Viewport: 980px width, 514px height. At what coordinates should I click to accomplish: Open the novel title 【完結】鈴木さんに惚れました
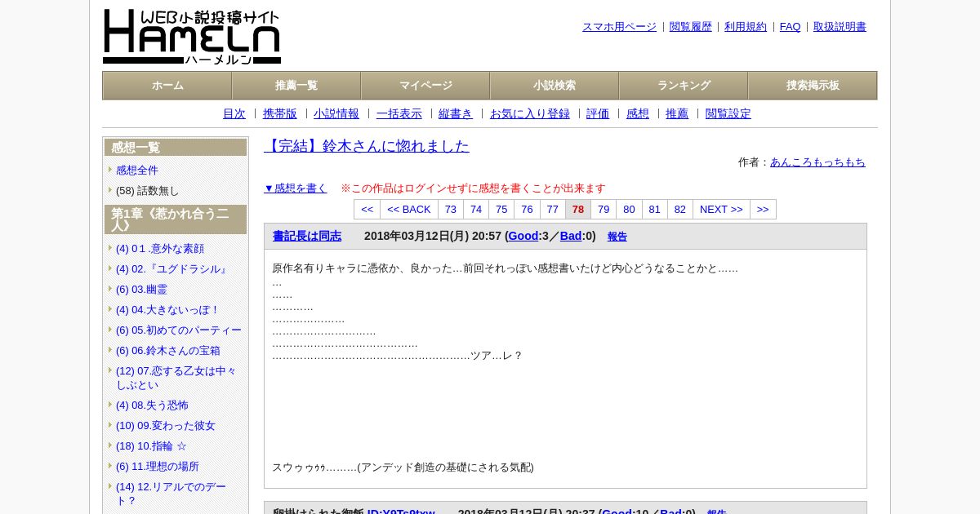coord(367,146)
